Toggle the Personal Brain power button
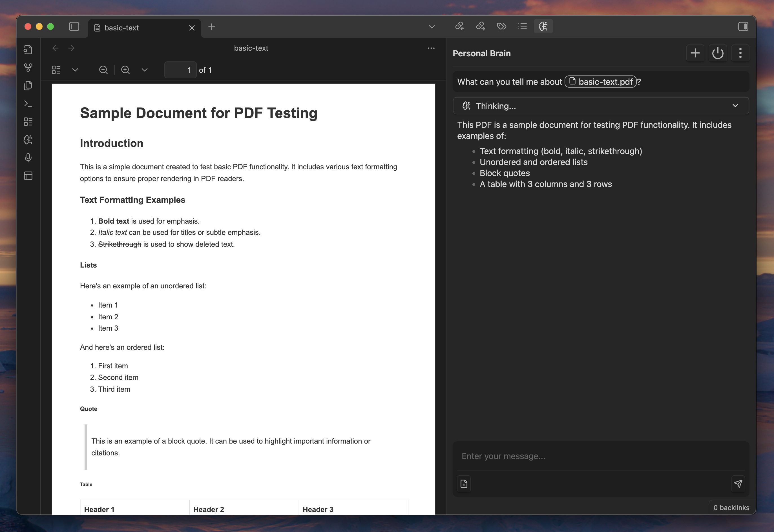Image resolution: width=774 pixels, height=532 pixels. [x=718, y=53]
